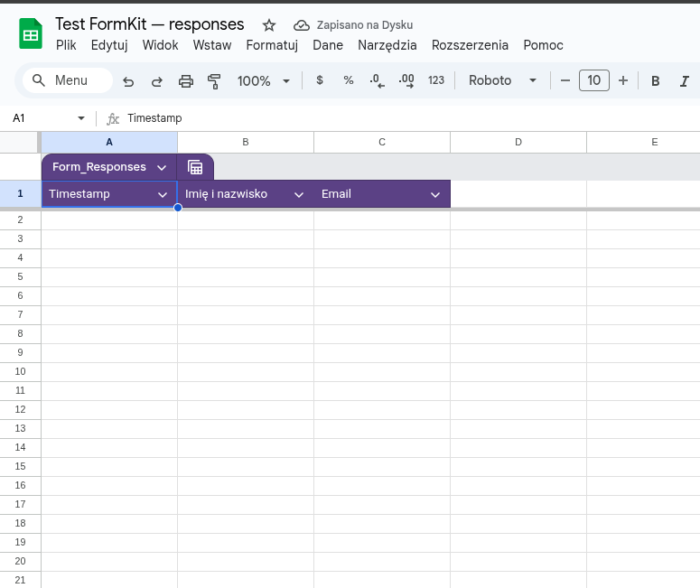The width and height of the screenshot is (700, 588).
Task: Decrease decimal places
Action: (378, 80)
